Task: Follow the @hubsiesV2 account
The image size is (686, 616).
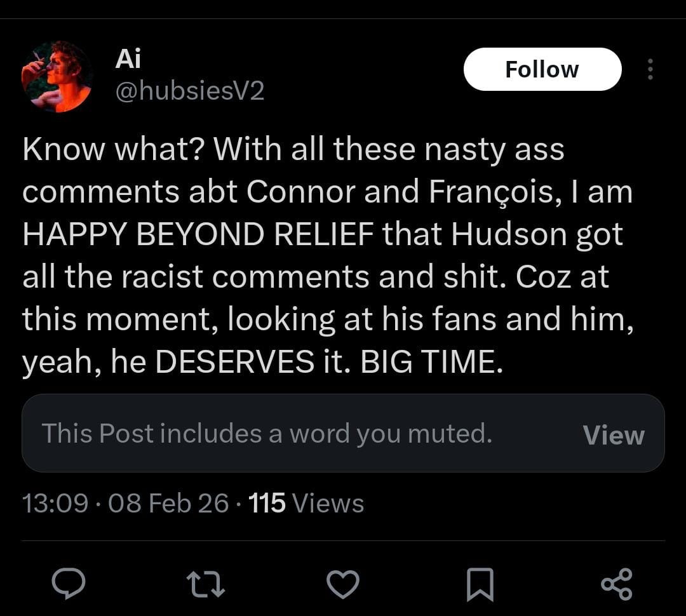Action: (x=542, y=69)
